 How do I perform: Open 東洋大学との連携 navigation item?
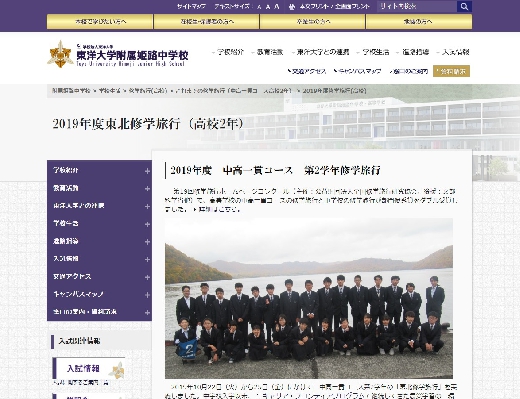click(323, 52)
